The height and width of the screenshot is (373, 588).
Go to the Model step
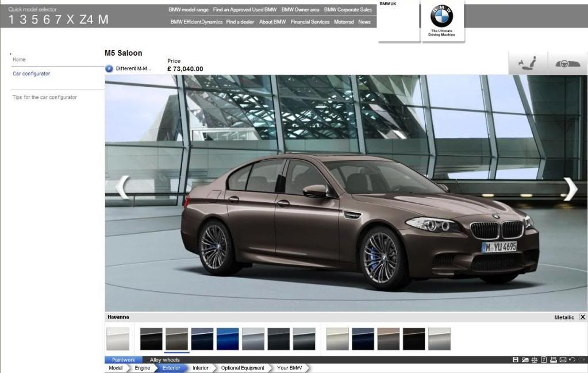click(x=116, y=368)
